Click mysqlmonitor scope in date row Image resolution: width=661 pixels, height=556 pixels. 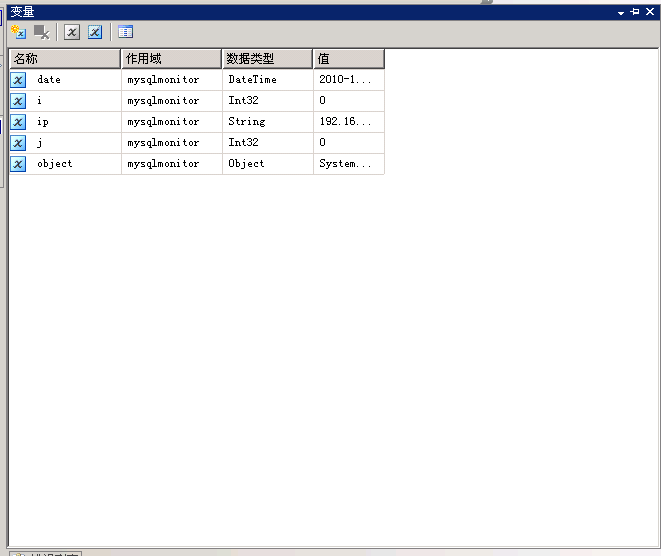pos(172,80)
